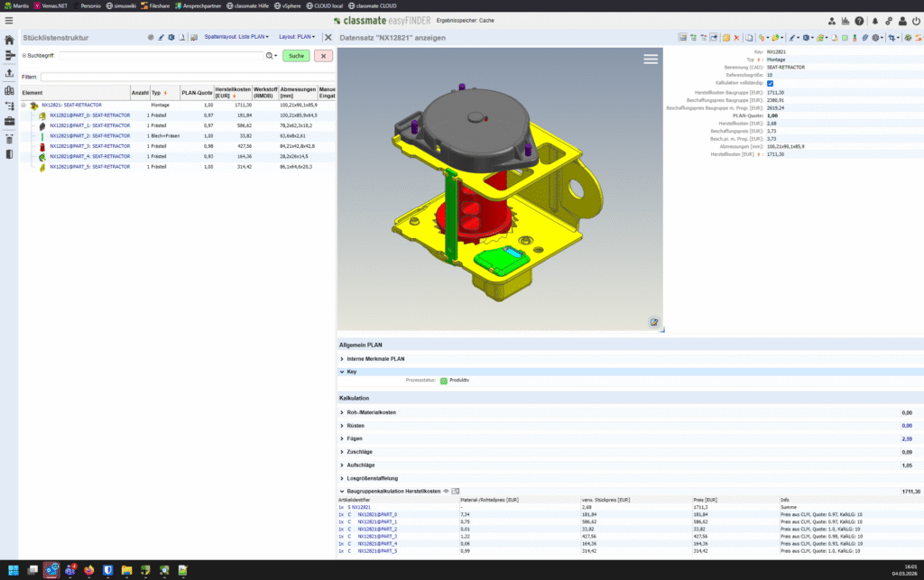Viewport: 924px width, 580px height.
Task: Open the Spaltenlayout Liste PLAN dropdown
Action: click(x=236, y=36)
